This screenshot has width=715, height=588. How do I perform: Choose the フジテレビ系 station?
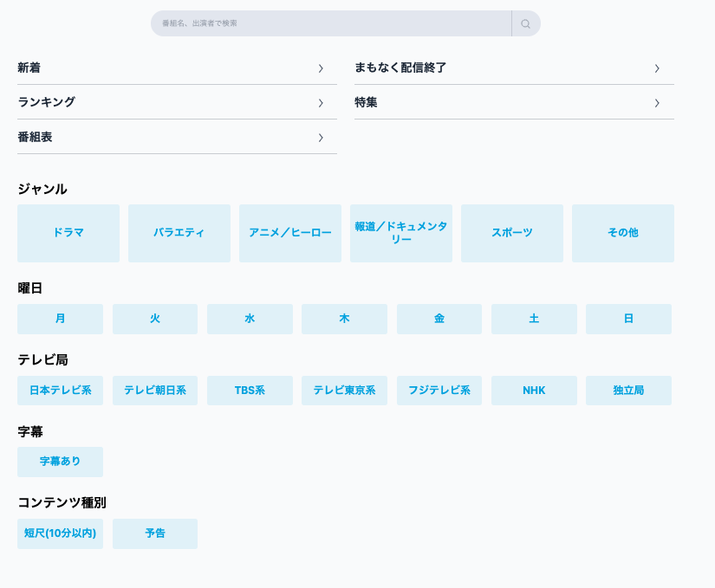[x=439, y=391]
